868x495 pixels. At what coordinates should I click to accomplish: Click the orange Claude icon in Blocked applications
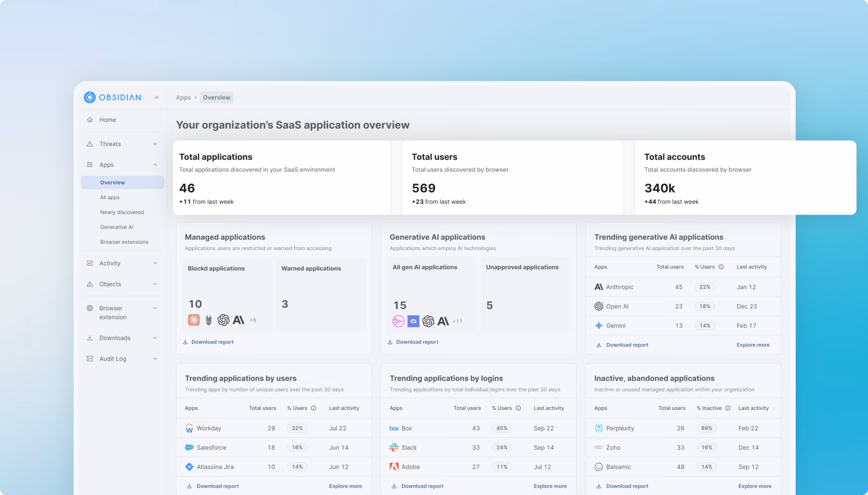point(194,320)
